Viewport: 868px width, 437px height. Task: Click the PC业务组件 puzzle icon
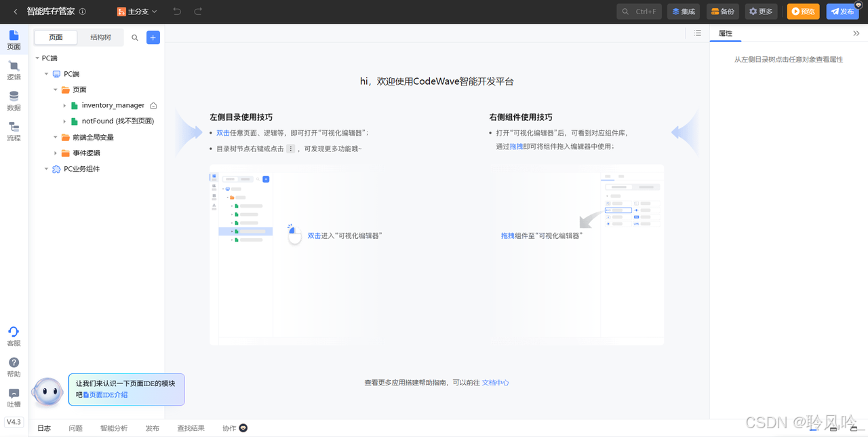click(56, 169)
